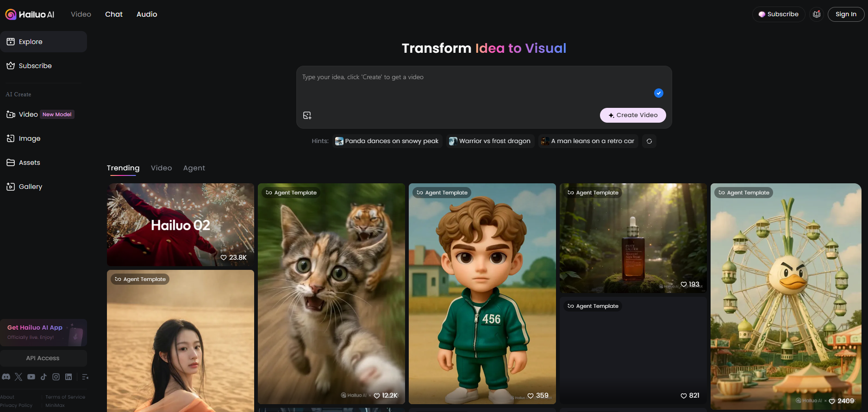Open the Terms of Service link
The image size is (868, 412).
pyautogui.click(x=65, y=397)
